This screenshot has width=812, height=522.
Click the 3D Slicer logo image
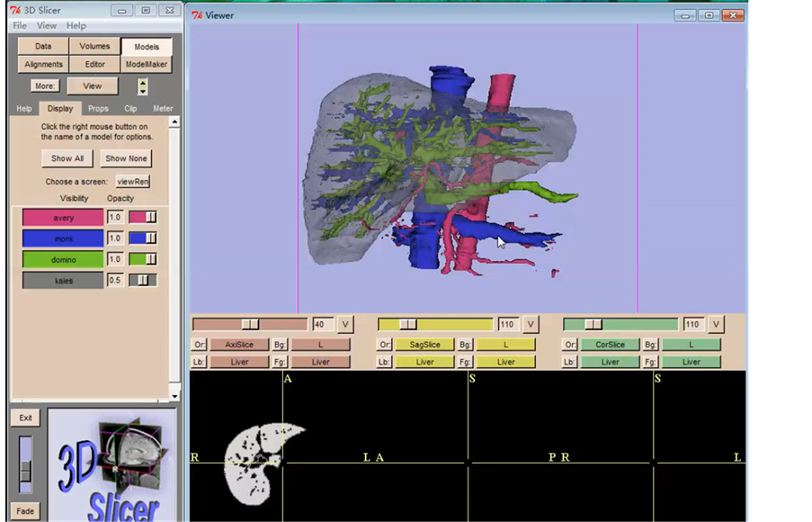(x=112, y=465)
